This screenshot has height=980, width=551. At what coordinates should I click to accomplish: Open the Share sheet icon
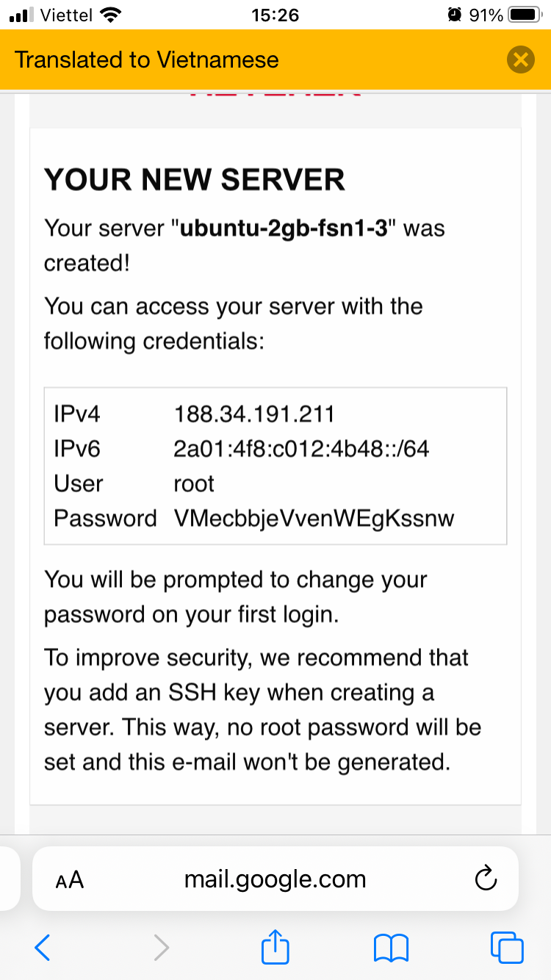pos(275,947)
